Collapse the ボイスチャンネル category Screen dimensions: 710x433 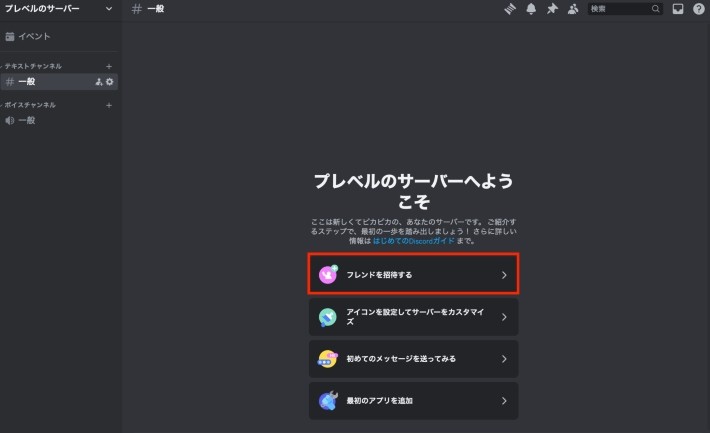click(x=28, y=105)
